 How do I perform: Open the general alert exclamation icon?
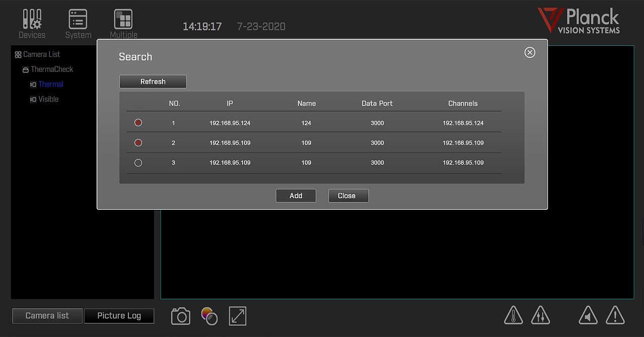pos(615,315)
